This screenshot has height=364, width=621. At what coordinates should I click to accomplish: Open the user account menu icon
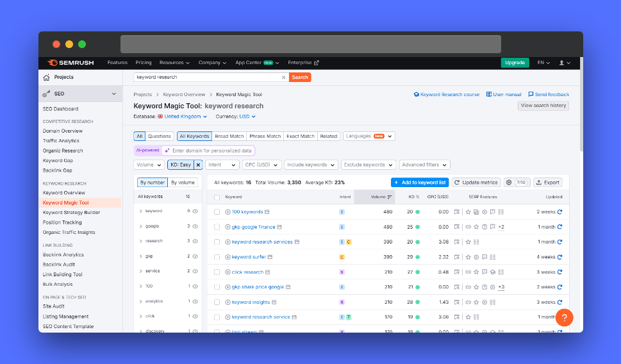click(565, 63)
